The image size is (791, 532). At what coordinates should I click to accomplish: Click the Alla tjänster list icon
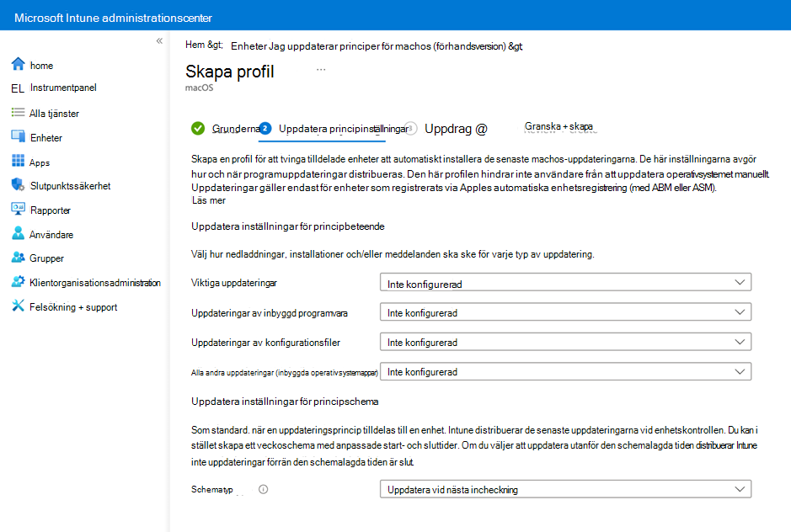(x=18, y=113)
